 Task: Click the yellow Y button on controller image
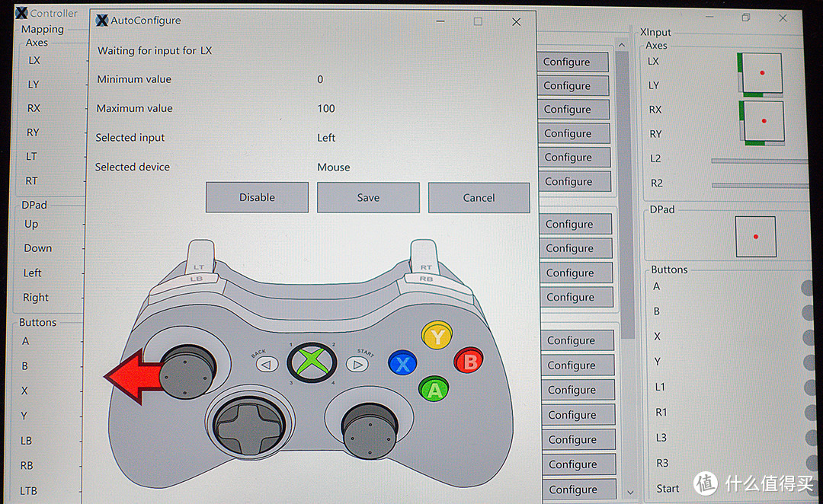point(437,335)
